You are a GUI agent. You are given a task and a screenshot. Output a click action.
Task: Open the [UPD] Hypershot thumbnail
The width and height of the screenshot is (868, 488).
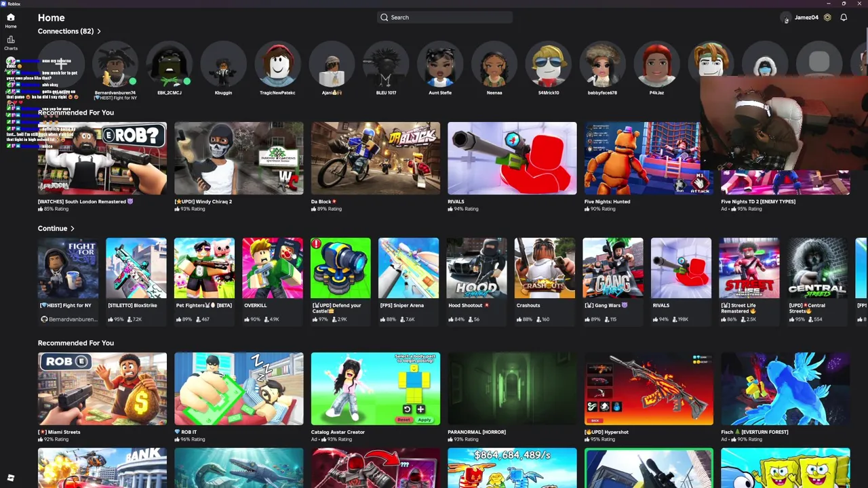pyautogui.click(x=649, y=389)
